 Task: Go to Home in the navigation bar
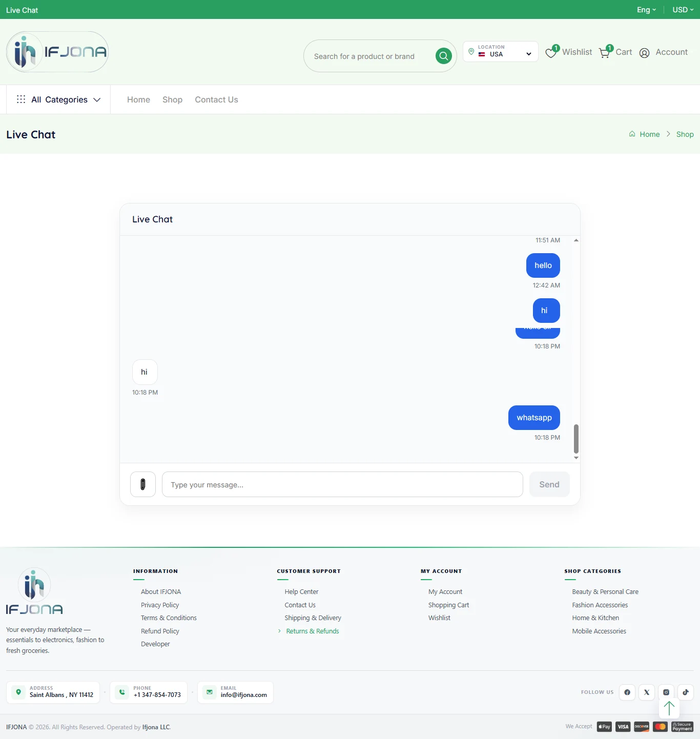point(139,99)
